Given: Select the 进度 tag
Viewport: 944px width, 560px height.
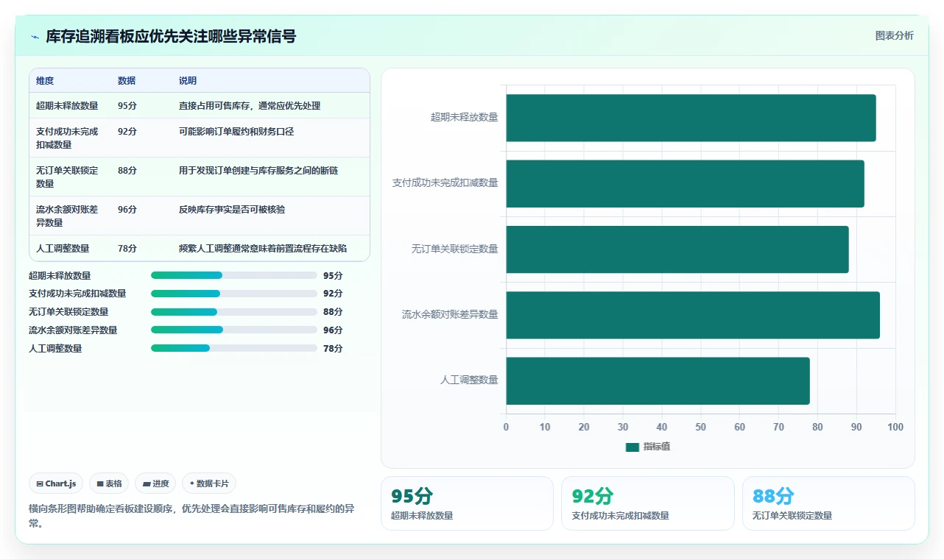Looking at the screenshot, I should click(155, 483).
